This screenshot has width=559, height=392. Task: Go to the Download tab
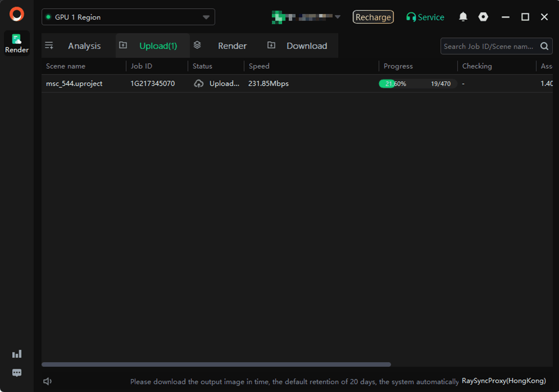pos(307,46)
